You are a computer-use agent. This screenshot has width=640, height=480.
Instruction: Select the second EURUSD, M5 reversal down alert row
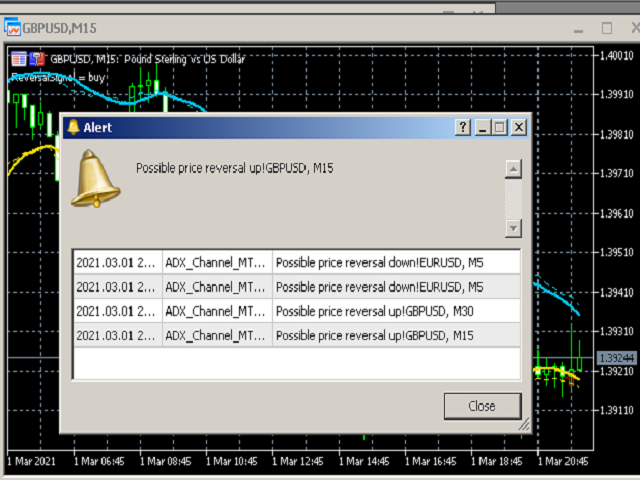click(297, 287)
